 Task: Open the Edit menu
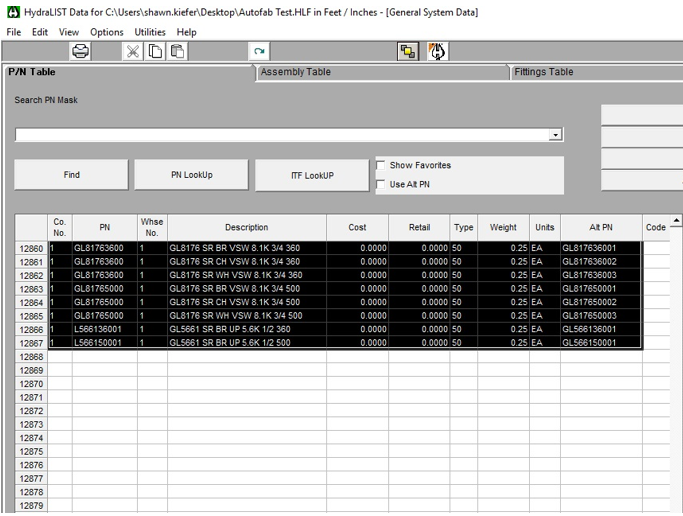[40, 32]
